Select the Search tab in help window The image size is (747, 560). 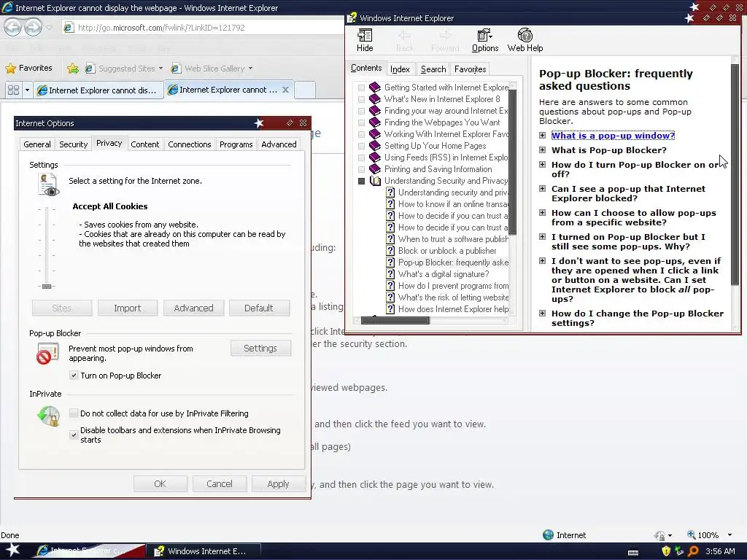pyautogui.click(x=433, y=69)
